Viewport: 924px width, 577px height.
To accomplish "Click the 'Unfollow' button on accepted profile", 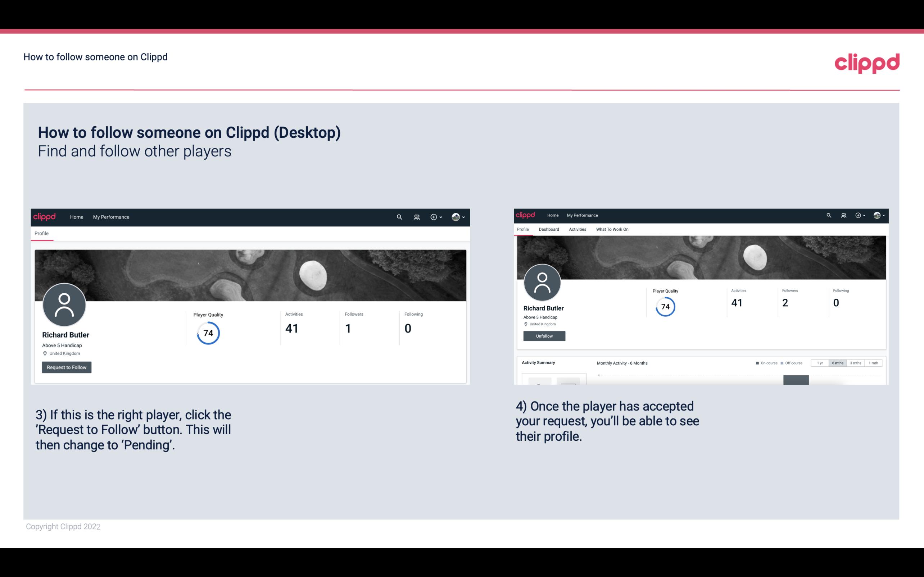I will tap(543, 336).
